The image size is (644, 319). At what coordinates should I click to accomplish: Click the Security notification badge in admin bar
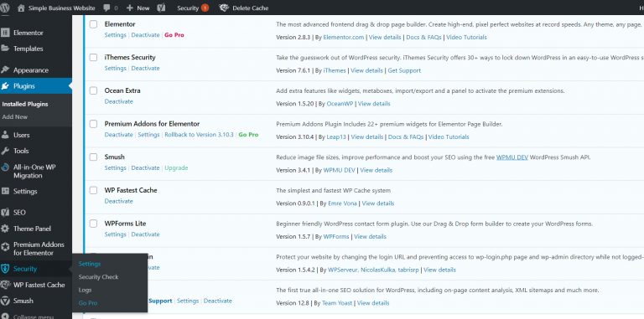[x=205, y=8]
